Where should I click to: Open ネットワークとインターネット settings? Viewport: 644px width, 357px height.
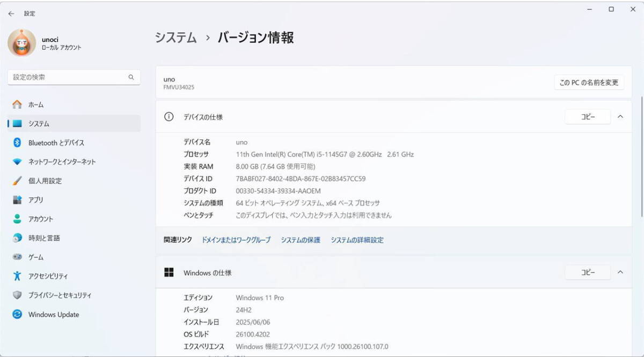pyautogui.click(x=74, y=162)
